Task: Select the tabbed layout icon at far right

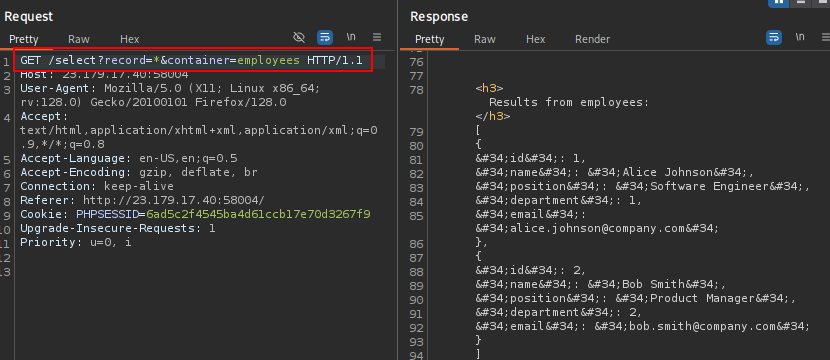Action: click(x=822, y=2)
